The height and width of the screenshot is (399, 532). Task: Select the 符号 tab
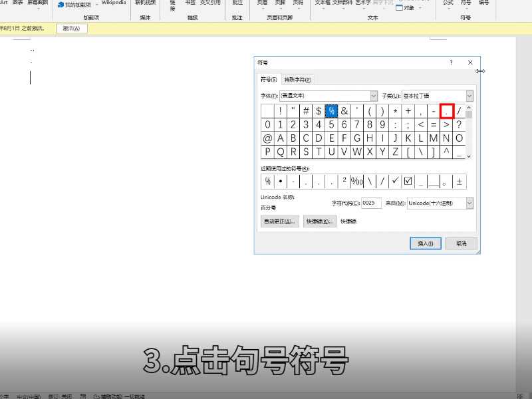coord(269,78)
